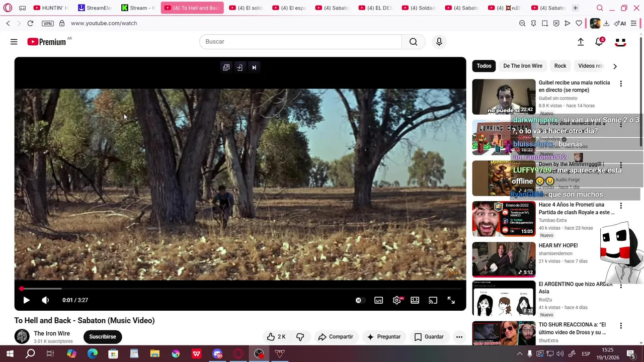Cast the video to a TV
The image size is (644, 362).
(433, 300)
